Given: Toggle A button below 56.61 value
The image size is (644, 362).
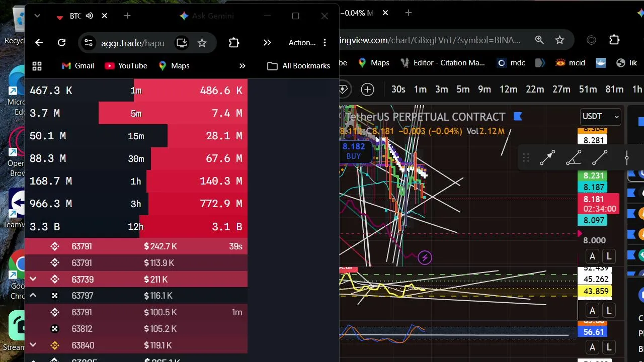Looking at the screenshot, I should click(592, 347).
